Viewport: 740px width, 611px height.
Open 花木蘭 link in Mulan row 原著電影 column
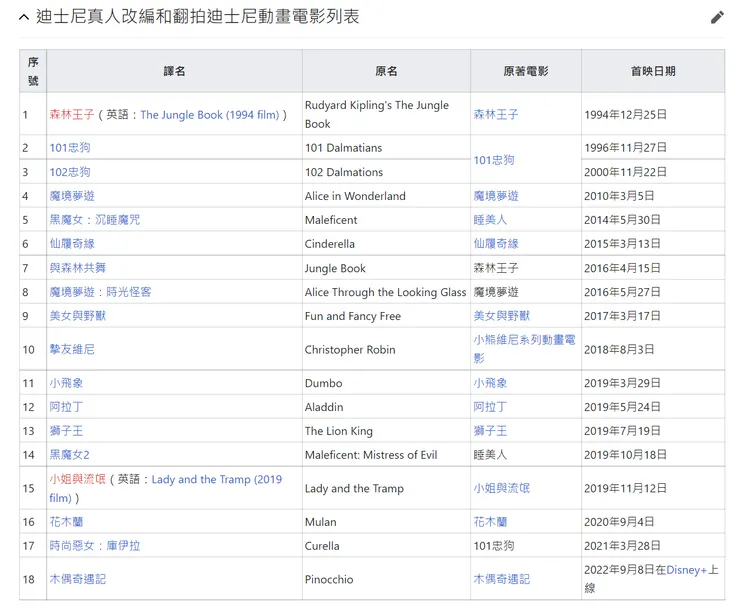[490, 522]
